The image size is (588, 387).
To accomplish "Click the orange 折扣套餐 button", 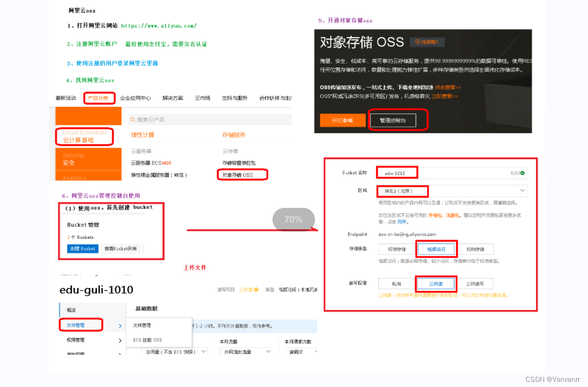I will coord(343,120).
